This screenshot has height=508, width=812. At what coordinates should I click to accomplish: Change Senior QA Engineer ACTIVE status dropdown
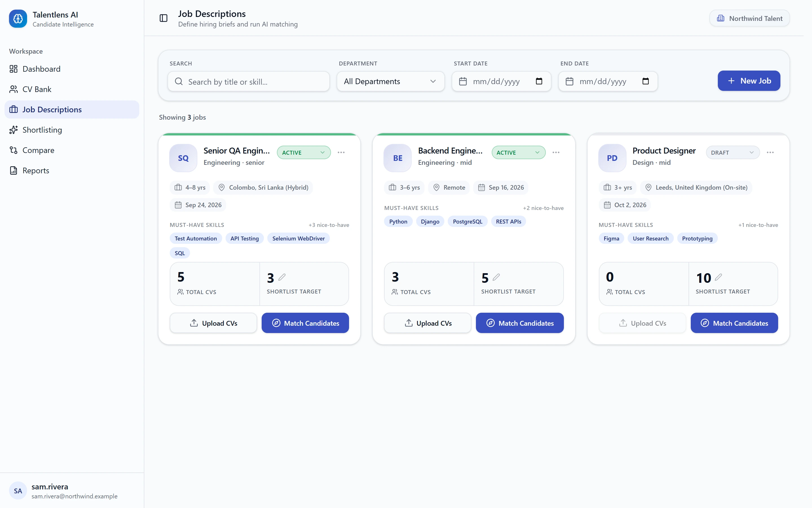pyautogui.click(x=304, y=152)
